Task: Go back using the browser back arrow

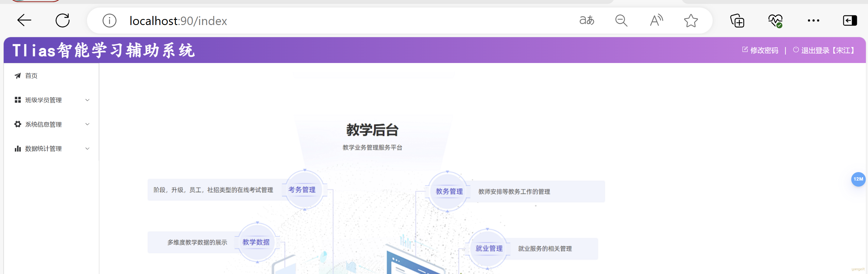Action: [x=24, y=20]
